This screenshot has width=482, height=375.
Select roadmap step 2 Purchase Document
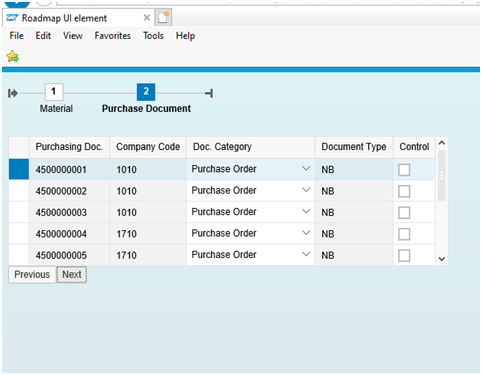pos(146,92)
